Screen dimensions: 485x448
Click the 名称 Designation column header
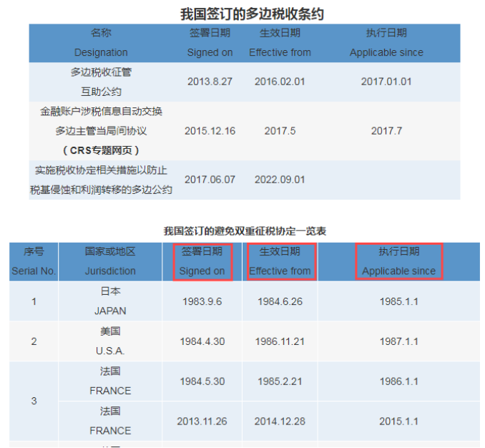click(101, 42)
